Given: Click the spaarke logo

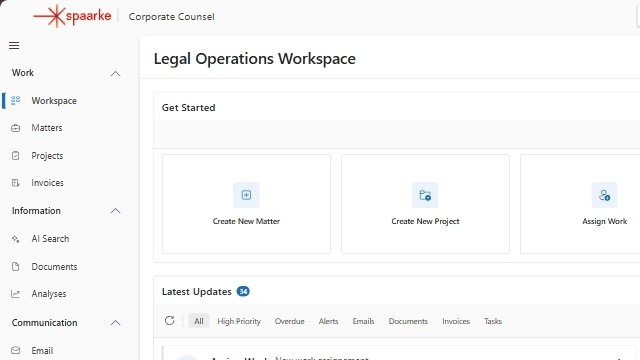Looking at the screenshot, I should coord(72,16).
